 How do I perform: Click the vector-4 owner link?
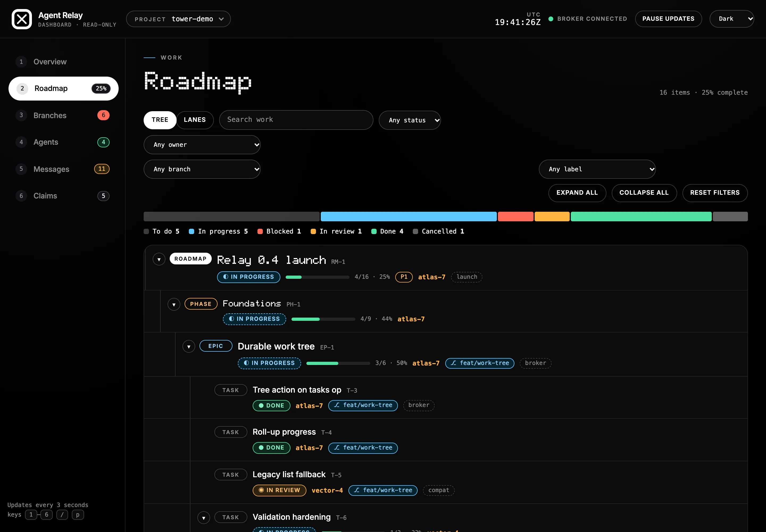327,490
